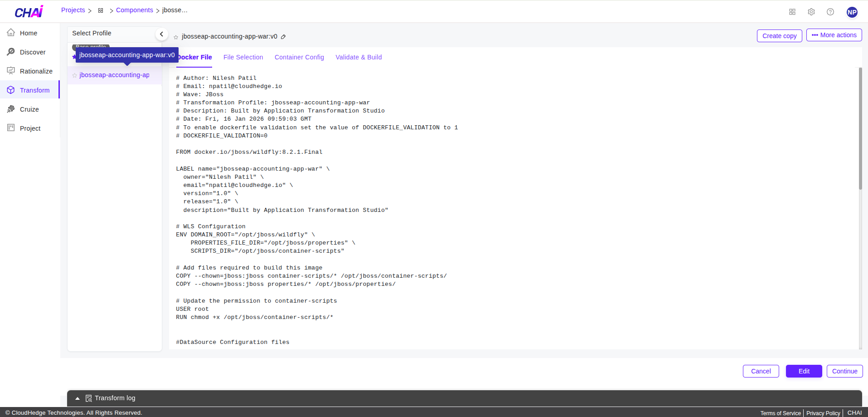Screen dimensions: 868x417
Task: Open settings via the gear icon
Action: [811, 12]
